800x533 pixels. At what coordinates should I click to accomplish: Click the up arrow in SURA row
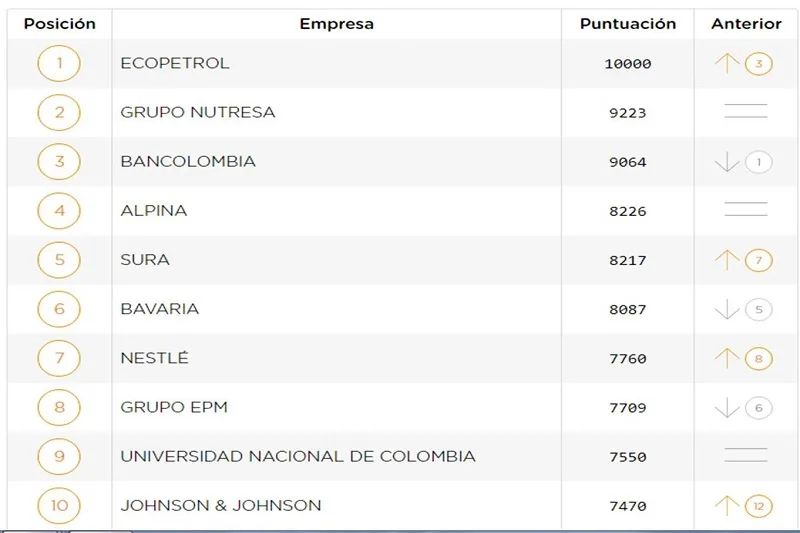coord(727,260)
